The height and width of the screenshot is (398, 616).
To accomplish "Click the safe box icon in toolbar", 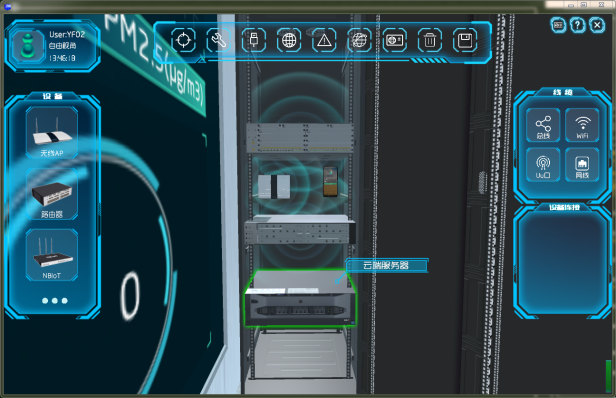I will coord(394,40).
